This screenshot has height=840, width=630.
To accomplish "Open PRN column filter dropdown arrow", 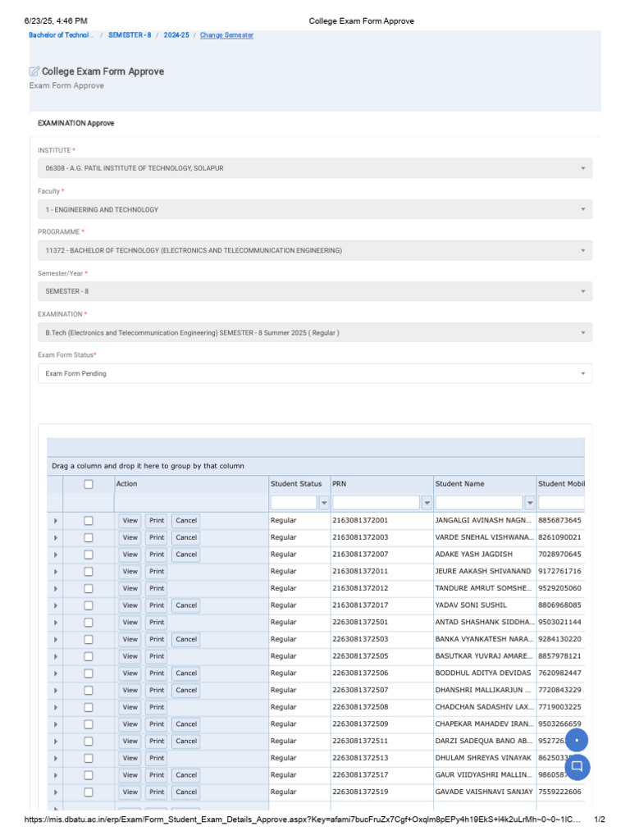I will point(427,503).
